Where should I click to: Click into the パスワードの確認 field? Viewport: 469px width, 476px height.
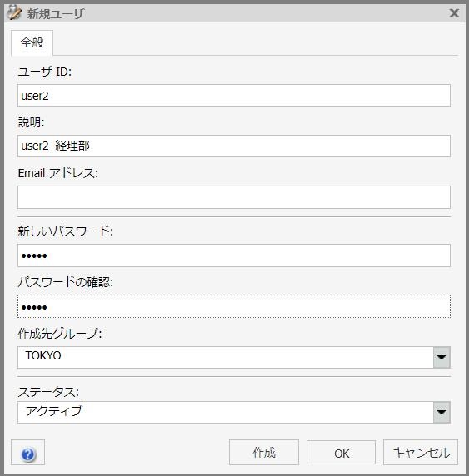234,306
